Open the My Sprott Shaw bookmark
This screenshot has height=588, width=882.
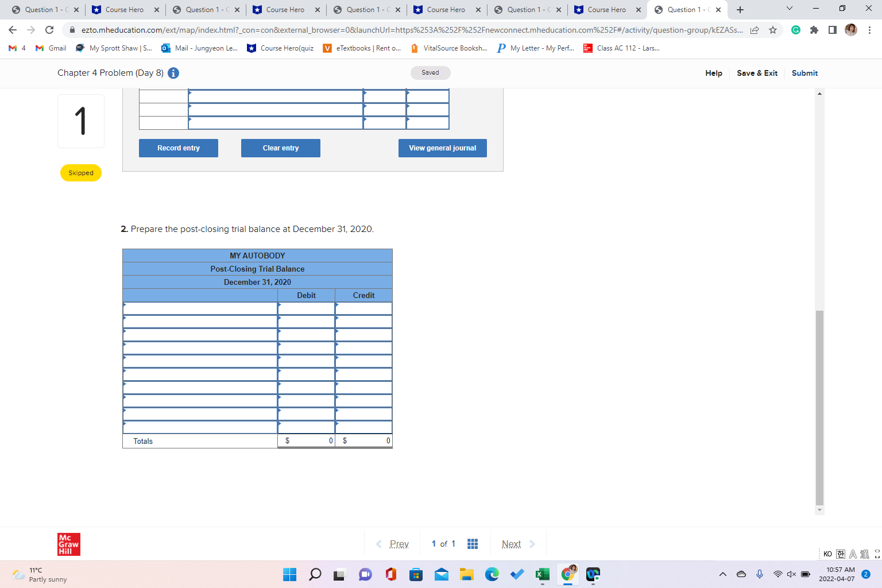point(114,48)
